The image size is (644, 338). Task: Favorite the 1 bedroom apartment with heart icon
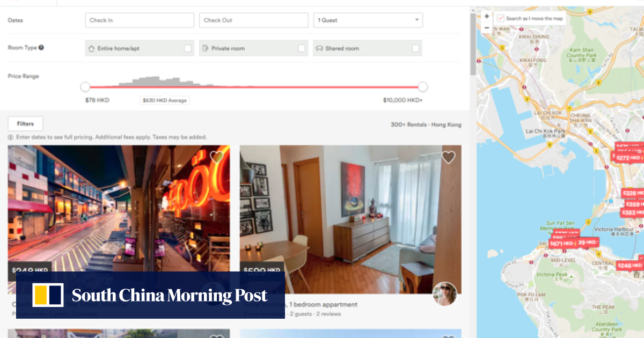(448, 157)
